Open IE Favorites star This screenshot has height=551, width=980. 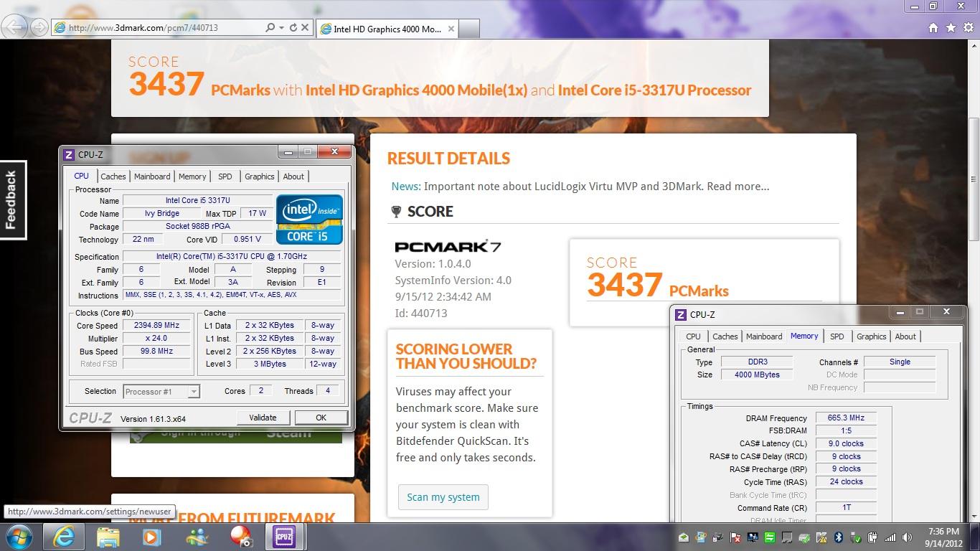click(951, 27)
